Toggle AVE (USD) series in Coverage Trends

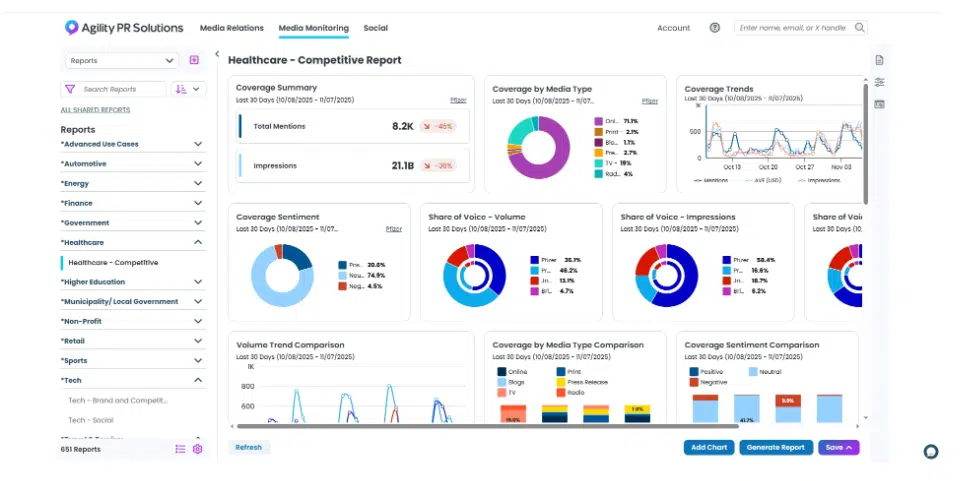click(762, 180)
